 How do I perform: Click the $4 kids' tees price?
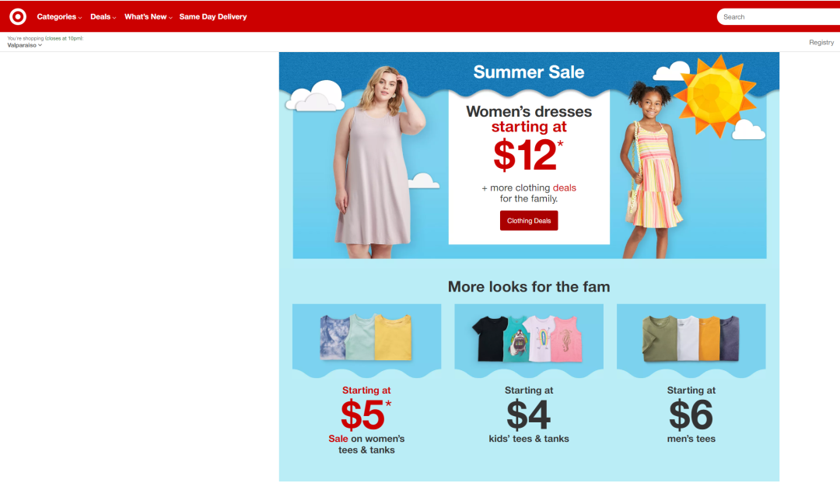(529, 415)
